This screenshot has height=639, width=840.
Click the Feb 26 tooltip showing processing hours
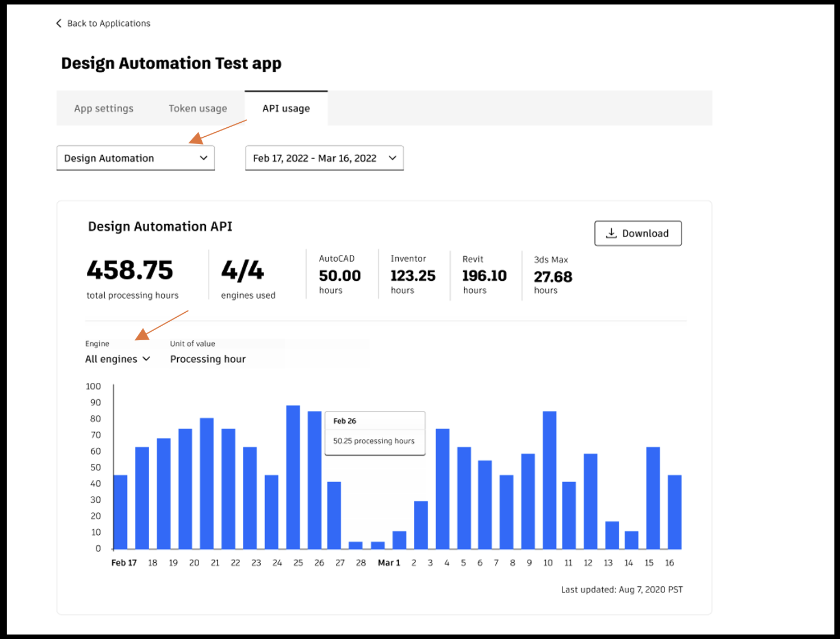375,433
